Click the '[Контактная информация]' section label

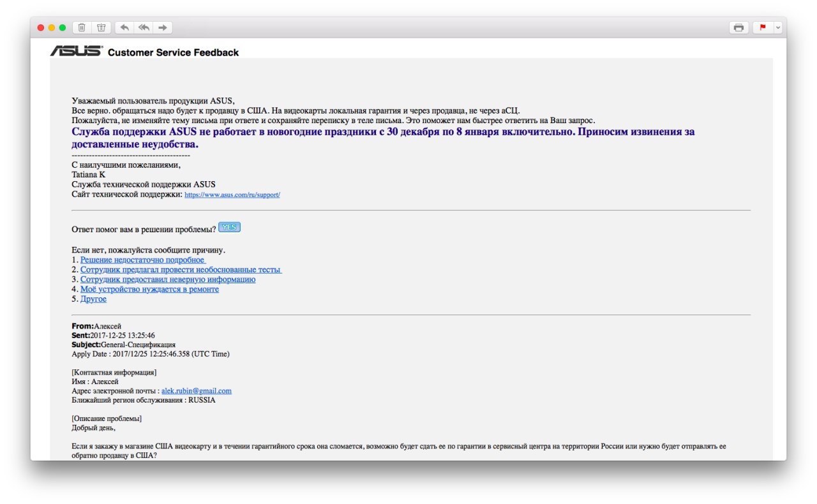pyautogui.click(x=114, y=373)
